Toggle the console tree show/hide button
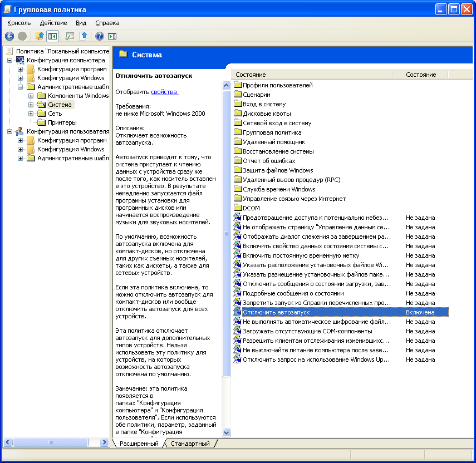476x463 pixels. coord(52,36)
